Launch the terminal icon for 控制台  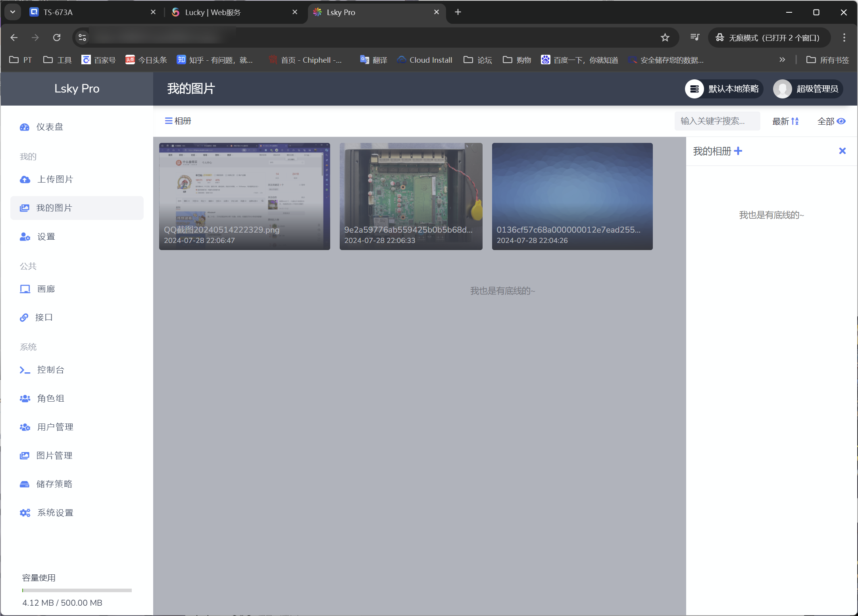click(x=25, y=370)
